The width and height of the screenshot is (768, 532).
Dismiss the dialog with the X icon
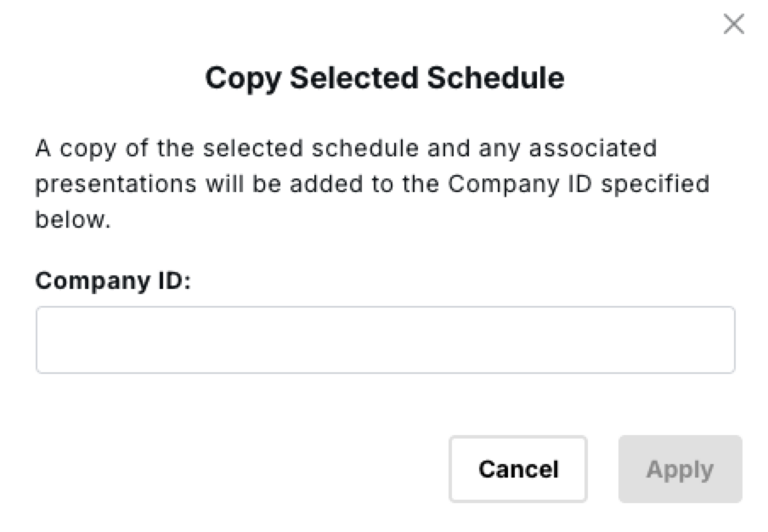point(733,24)
